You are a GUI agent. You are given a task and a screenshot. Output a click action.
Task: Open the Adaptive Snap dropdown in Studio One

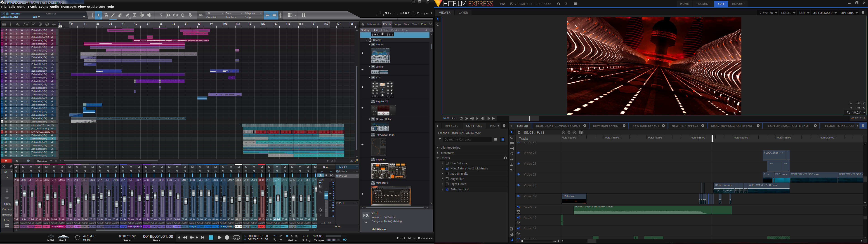pos(253,14)
